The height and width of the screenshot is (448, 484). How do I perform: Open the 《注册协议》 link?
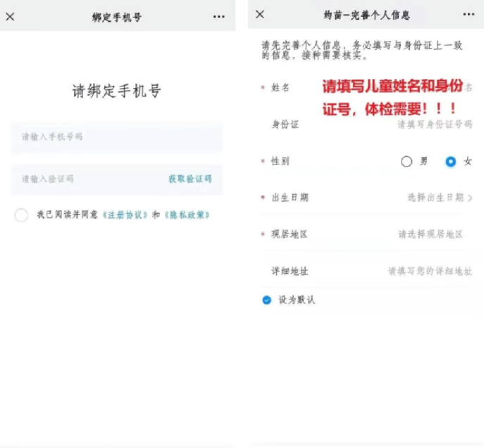pyautogui.click(x=125, y=215)
